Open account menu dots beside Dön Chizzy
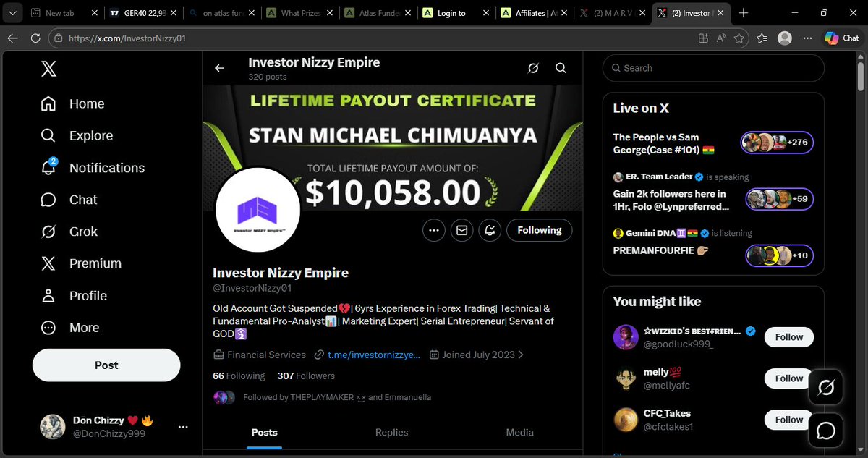868x458 pixels. click(184, 427)
